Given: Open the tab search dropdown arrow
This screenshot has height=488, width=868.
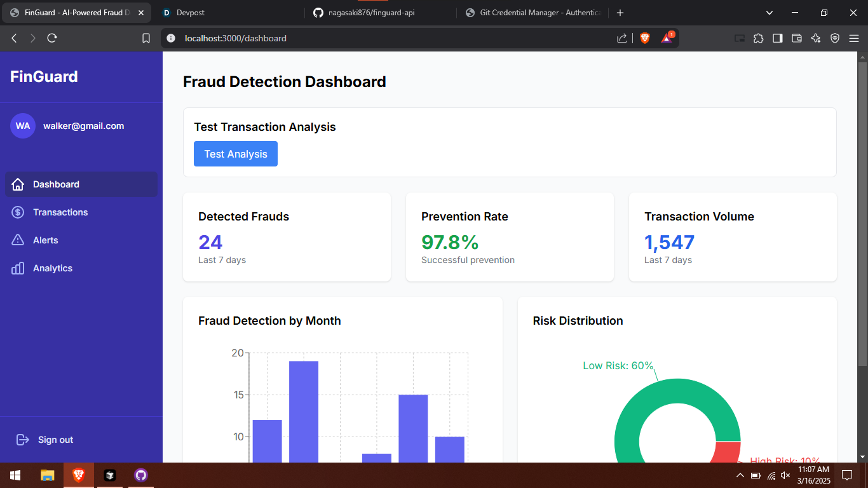Looking at the screenshot, I should [x=770, y=13].
